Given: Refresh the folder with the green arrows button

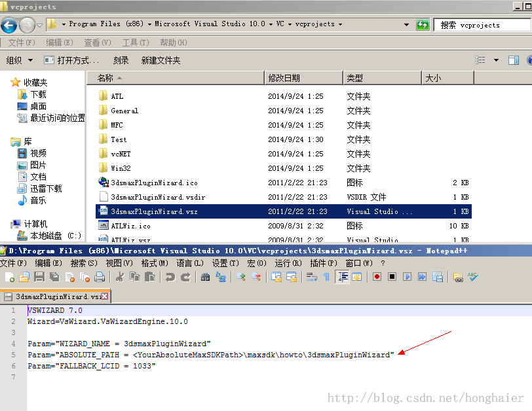Looking at the screenshot, I should coord(423,25).
